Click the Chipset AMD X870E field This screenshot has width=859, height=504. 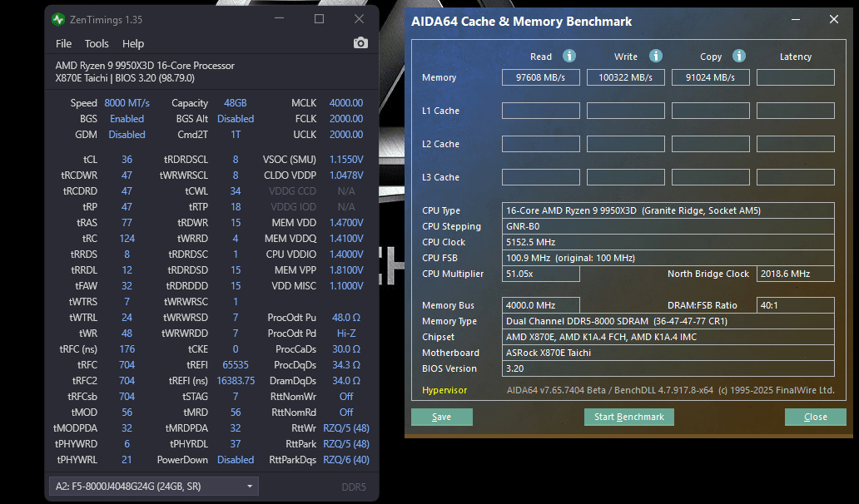pyautogui.click(x=668, y=337)
